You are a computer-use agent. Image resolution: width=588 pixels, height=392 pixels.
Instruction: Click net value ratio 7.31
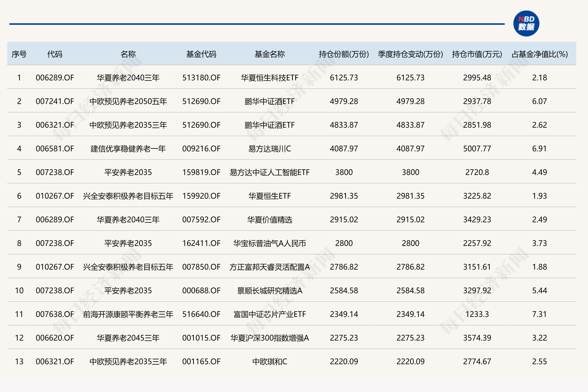[540, 314]
